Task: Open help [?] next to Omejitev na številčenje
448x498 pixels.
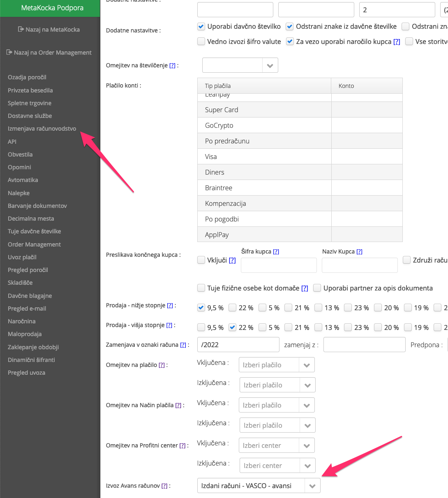Action: pos(172,65)
